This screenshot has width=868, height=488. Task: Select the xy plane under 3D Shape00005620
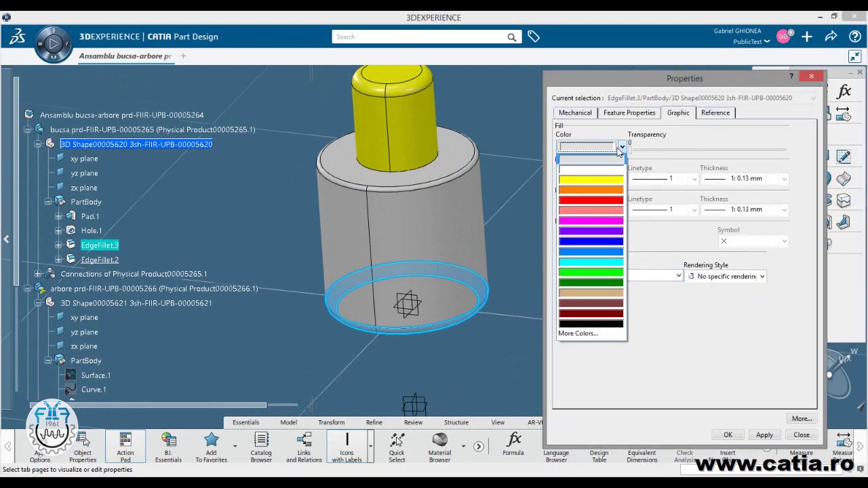point(84,159)
